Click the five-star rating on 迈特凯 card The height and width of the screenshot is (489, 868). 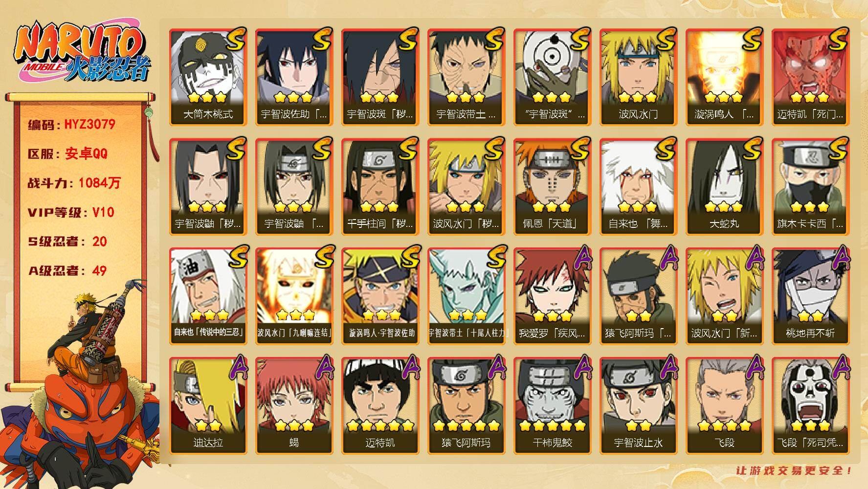[x=380, y=426]
